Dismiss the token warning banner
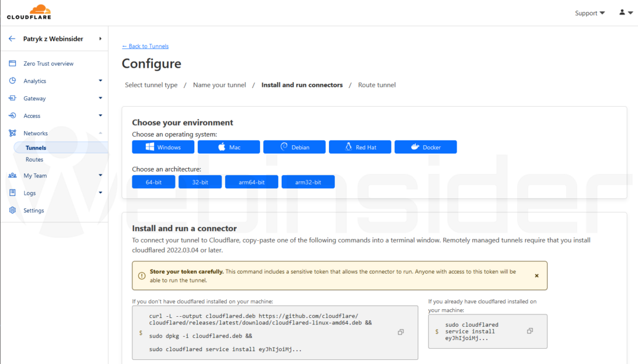 (536, 276)
